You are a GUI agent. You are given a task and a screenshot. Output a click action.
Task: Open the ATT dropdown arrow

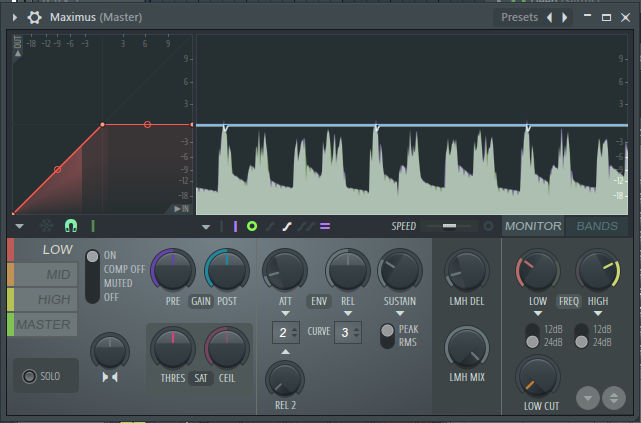tap(286, 313)
